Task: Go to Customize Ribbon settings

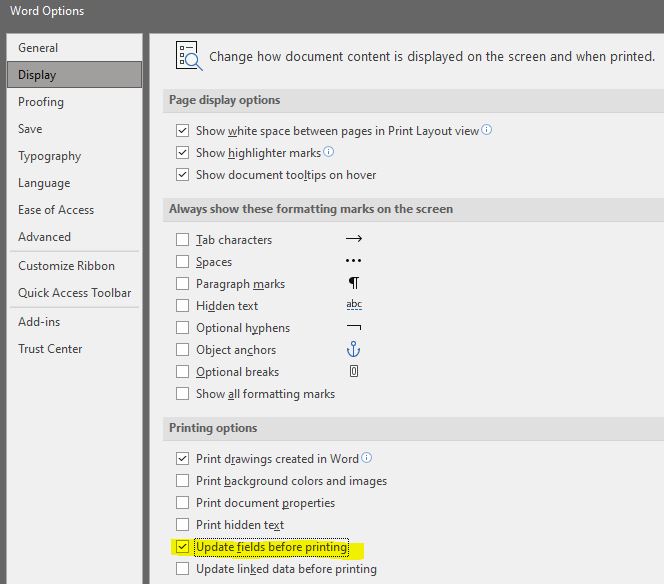Action: [x=66, y=266]
